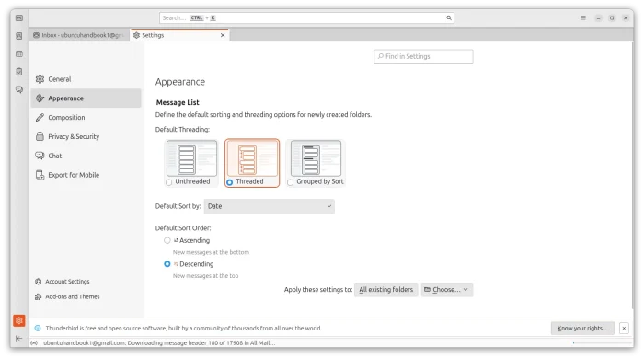Image resolution: width=644 pixels, height=359 pixels.
Task: Open the Mail space icon in sidebar
Action: (19, 18)
